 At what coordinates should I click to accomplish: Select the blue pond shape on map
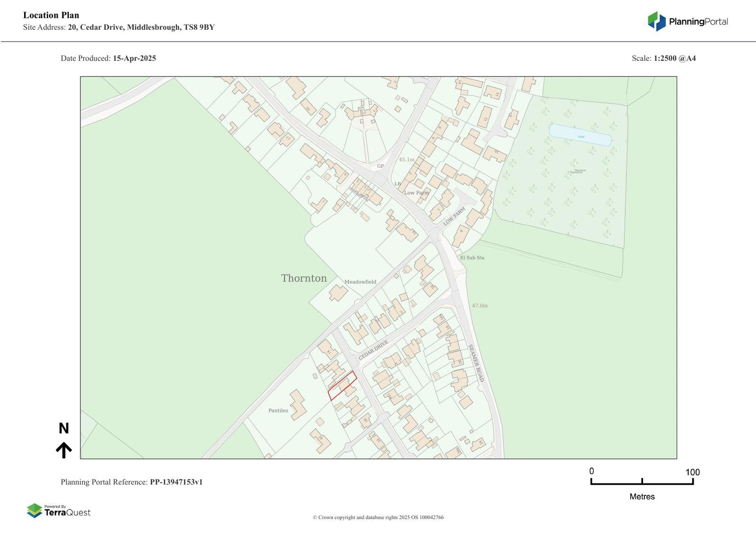[x=580, y=135]
